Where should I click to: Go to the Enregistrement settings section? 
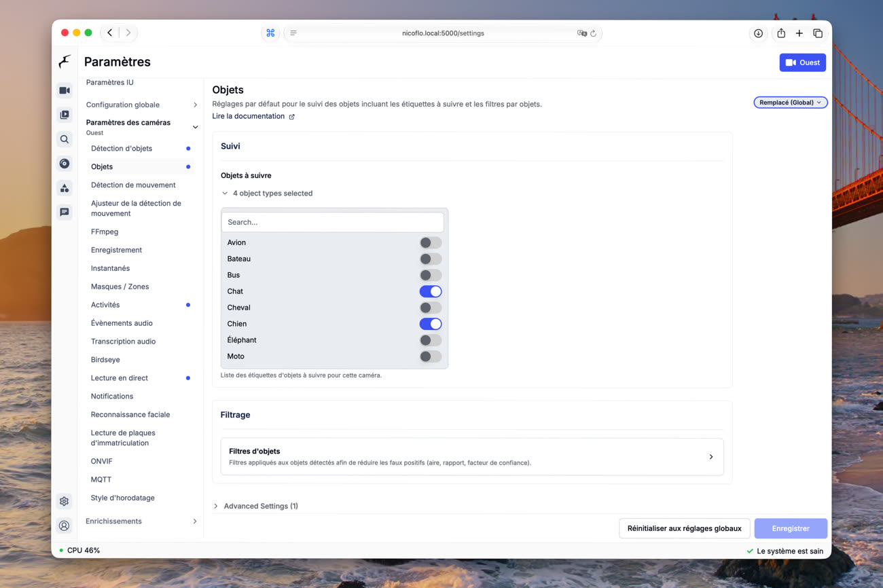coord(116,250)
